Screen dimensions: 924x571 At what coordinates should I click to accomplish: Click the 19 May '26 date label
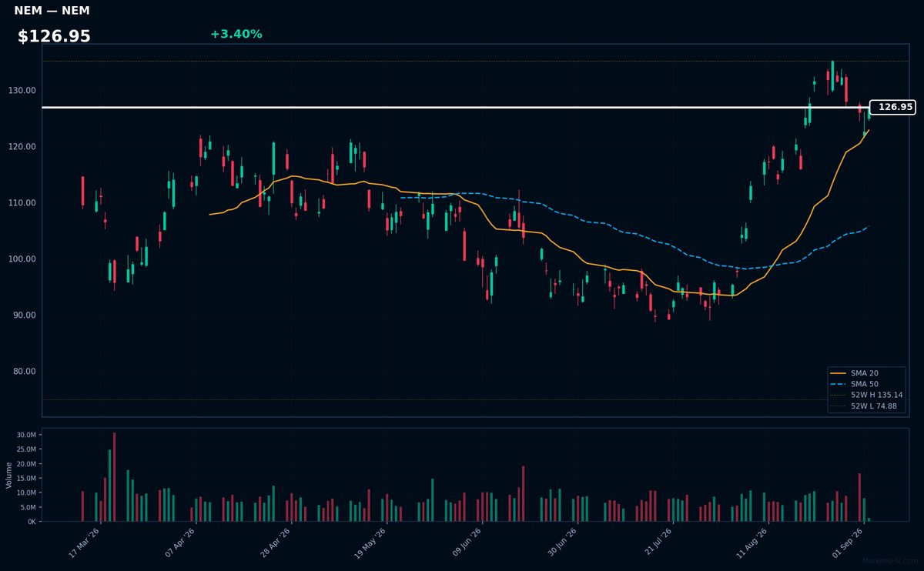click(x=370, y=543)
